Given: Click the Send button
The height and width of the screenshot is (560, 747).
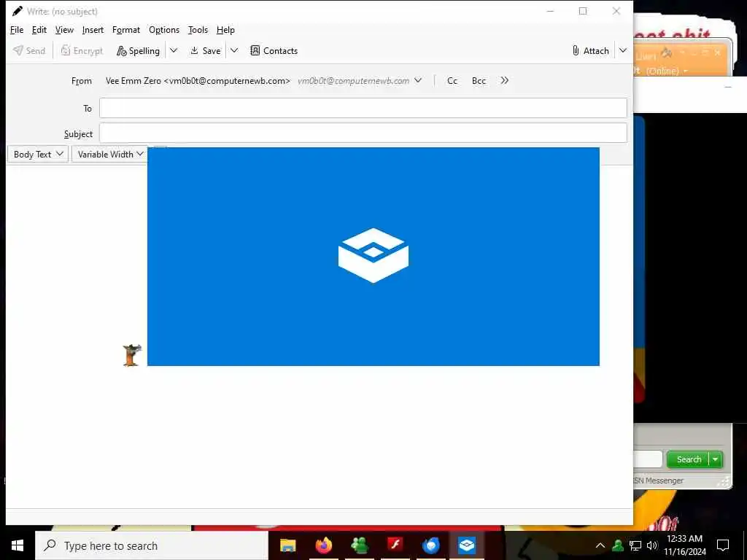Looking at the screenshot, I should (x=29, y=50).
